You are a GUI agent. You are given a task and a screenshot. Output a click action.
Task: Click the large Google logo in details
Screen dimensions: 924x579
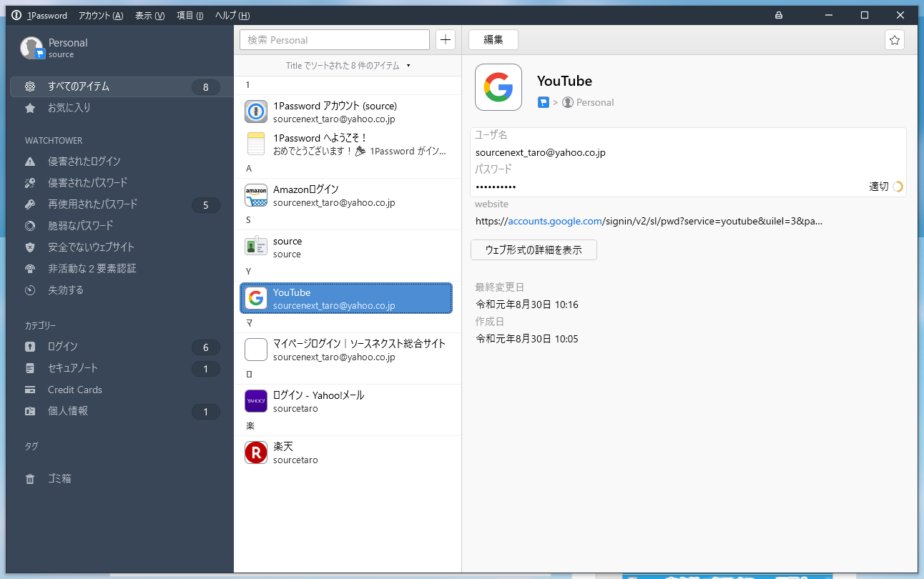[x=498, y=87]
